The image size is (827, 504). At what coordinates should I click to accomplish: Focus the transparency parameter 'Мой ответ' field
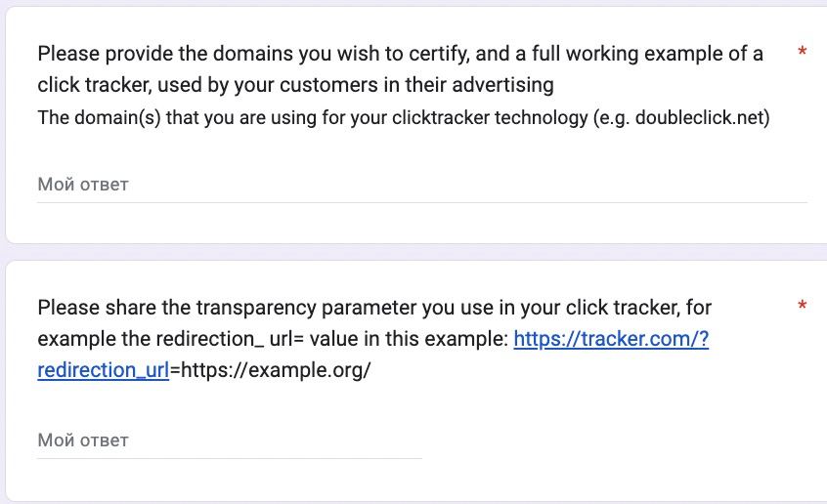[230, 441]
